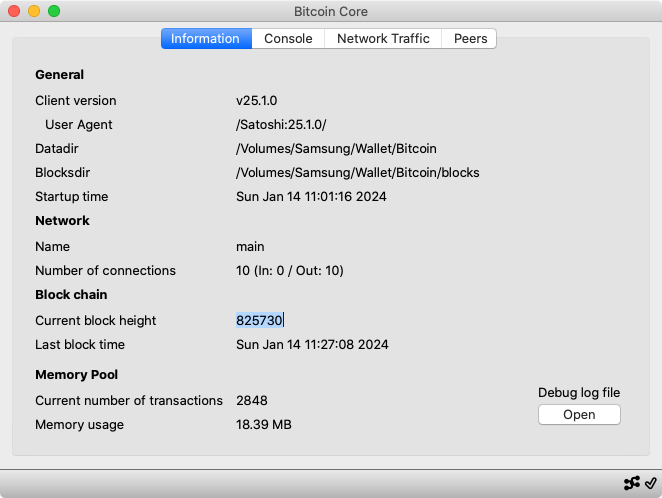Click the Blocksdir label
The width and height of the screenshot is (662, 498).
pyautogui.click(x=62, y=173)
